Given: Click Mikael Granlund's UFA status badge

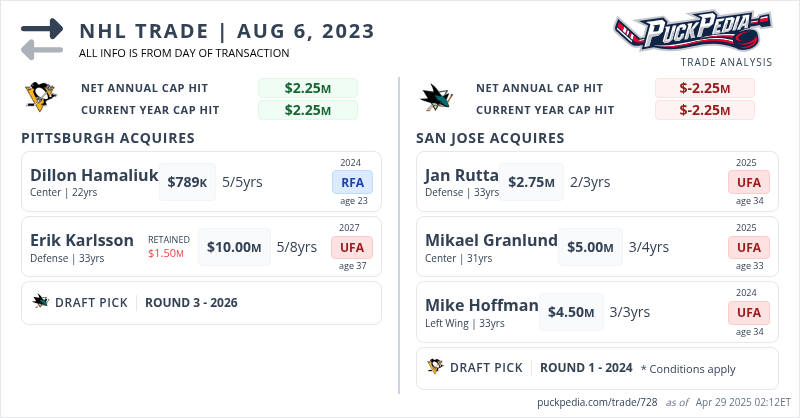Looking at the screenshot, I should pos(748,247).
